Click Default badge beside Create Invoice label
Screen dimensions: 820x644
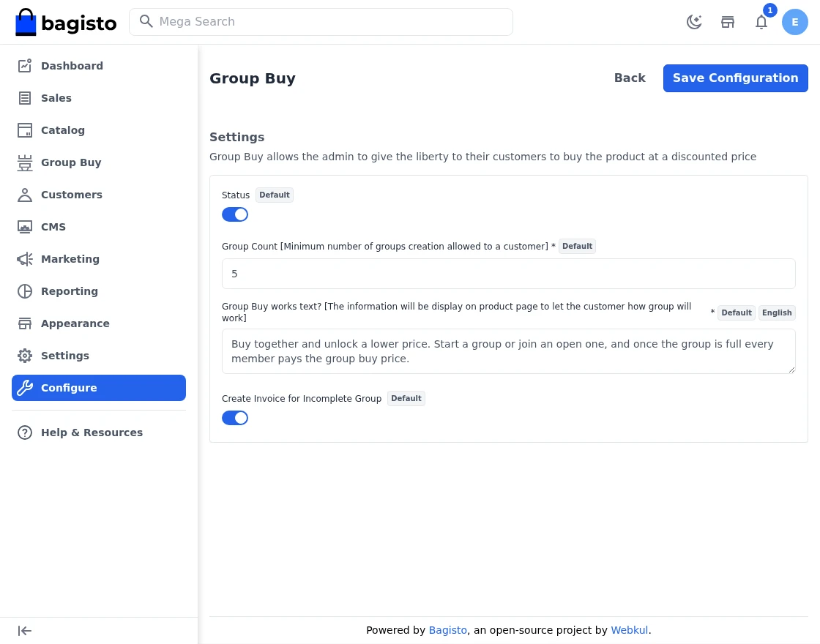pyautogui.click(x=406, y=398)
